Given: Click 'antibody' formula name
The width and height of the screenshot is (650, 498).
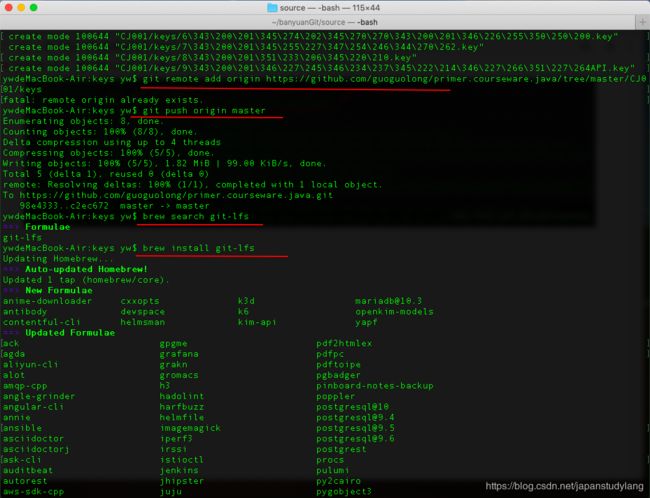Looking at the screenshot, I should [x=25, y=311].
